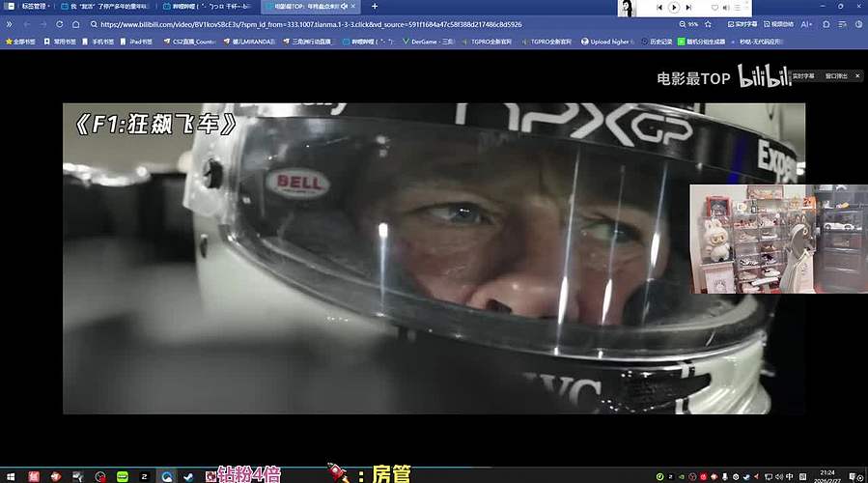This screenshot has height=483, width=868.
Task: Go to the browser home page icon
Action: (x=77, y=24)
